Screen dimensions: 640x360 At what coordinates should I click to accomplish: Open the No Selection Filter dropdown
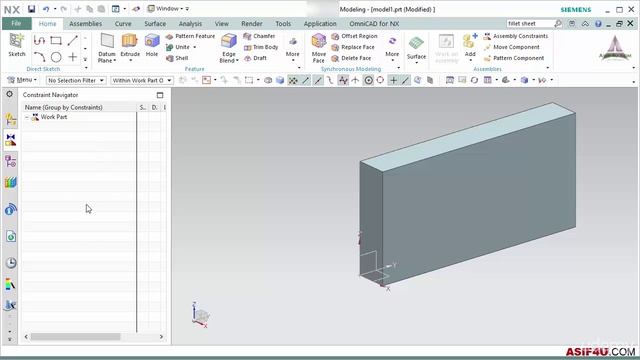(x=76, y=80)
